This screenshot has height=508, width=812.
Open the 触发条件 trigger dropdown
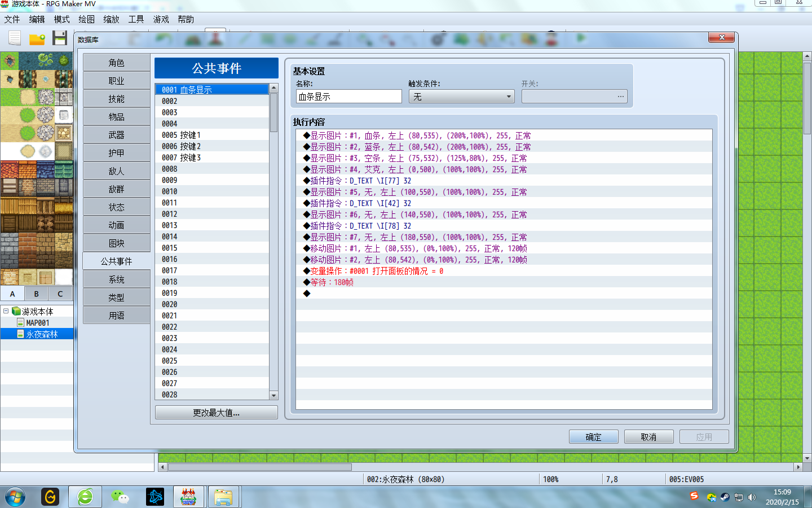(461, 97)
